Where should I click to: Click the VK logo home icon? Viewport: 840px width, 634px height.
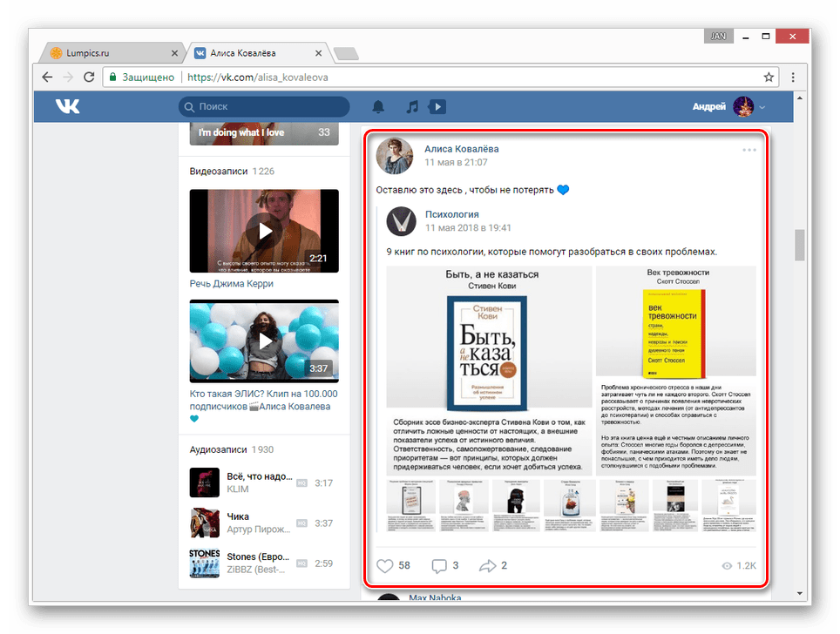[67, 106]
